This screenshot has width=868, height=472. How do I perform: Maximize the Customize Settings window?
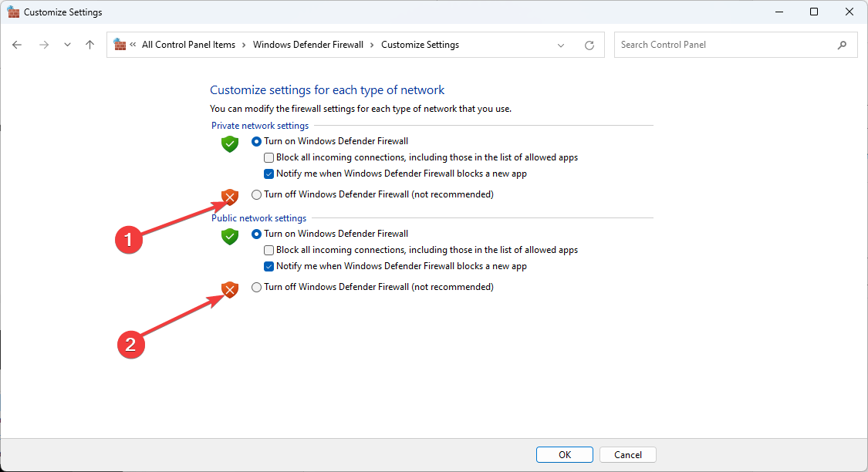tap(814, 12)
